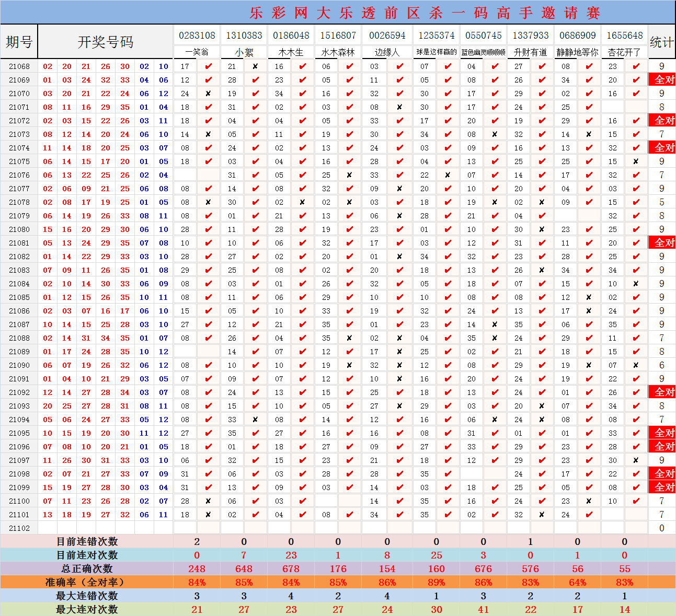This screenshot has width=676, height=616.
Task: Click statistics value 6 in row 21090
Action: 662,365
